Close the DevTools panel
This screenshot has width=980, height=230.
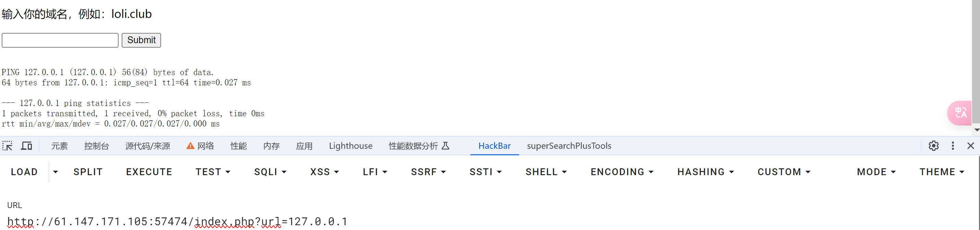click(x=970, y=146)
